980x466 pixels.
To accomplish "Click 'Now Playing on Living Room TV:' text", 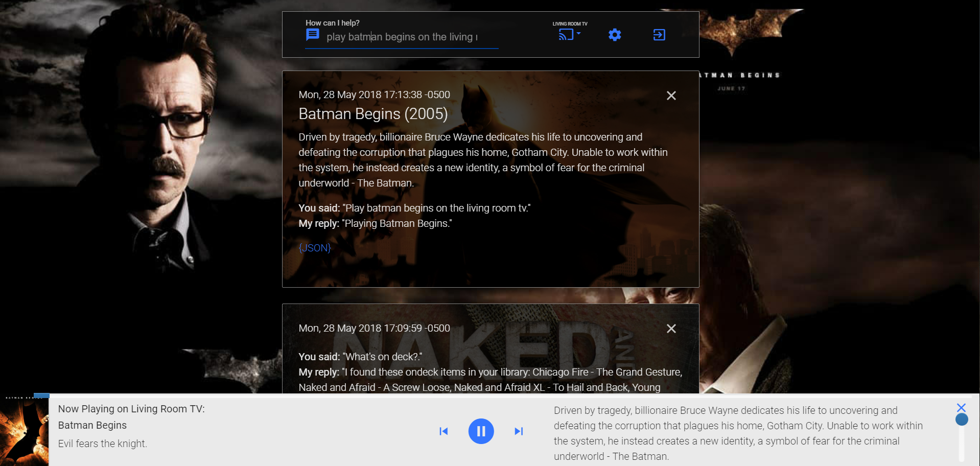I will click(x=131, y=409).
